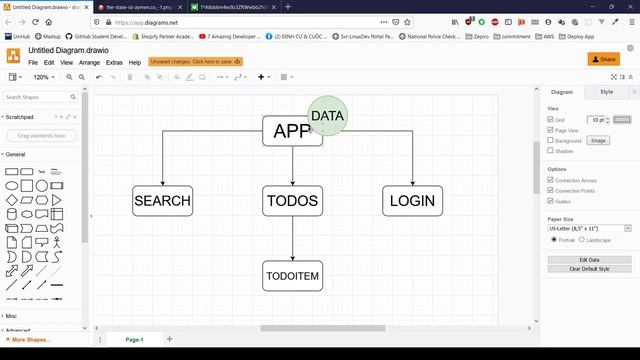Toggle the Connection Points checkbox
The height and width of the screenshot is (360, 640).
point(550,191)
